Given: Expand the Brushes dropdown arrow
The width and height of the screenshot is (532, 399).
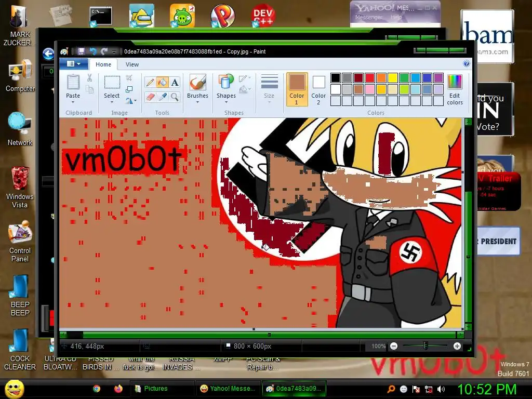Looking at the screenshot, I should pos(197,102).
